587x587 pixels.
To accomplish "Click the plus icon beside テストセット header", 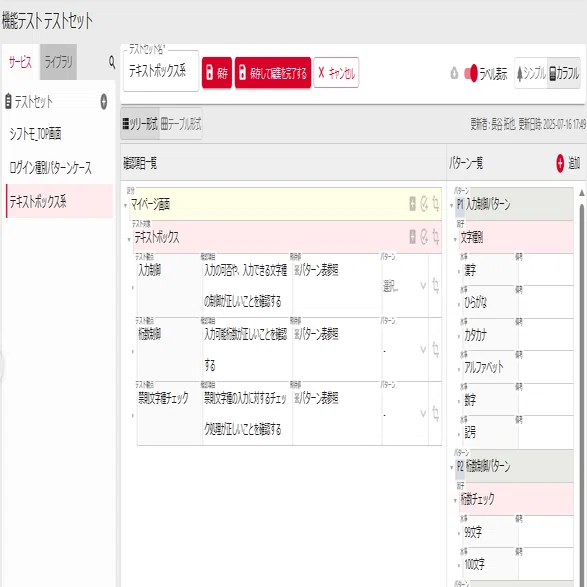I will [x=104, y=101].
